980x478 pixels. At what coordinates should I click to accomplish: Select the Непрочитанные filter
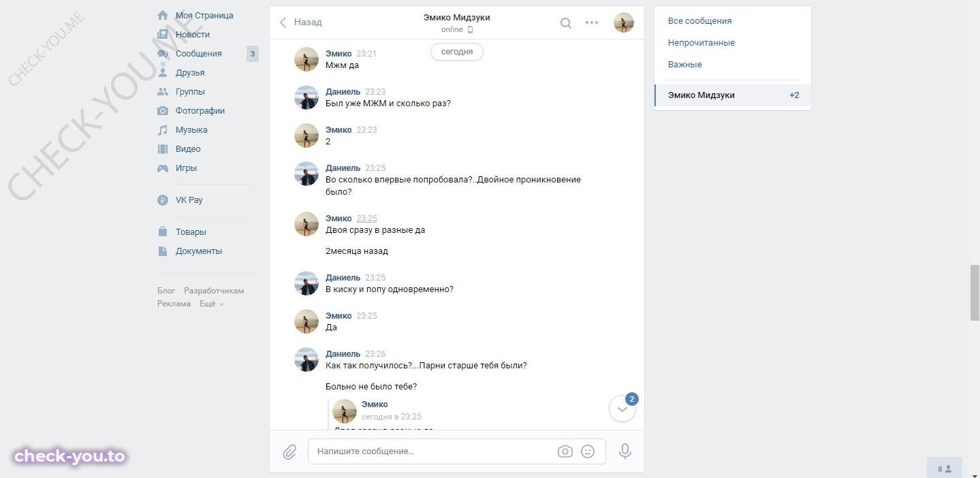tap(733, 43)
